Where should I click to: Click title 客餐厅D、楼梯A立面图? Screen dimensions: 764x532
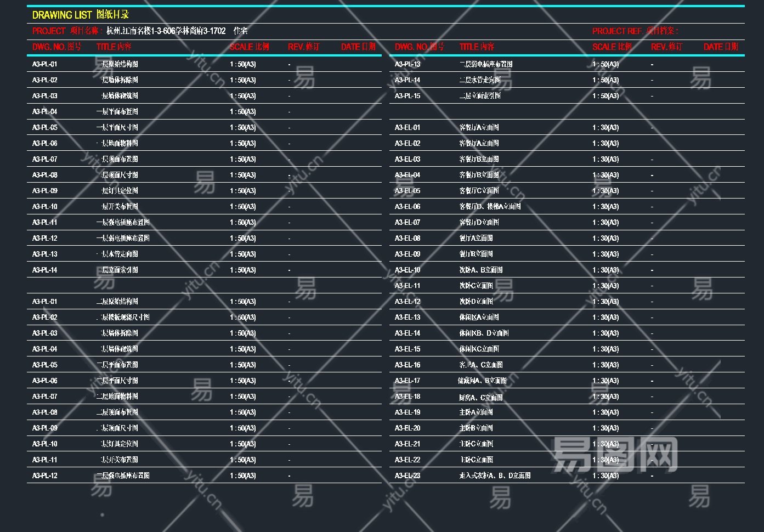tap(490, 207)
